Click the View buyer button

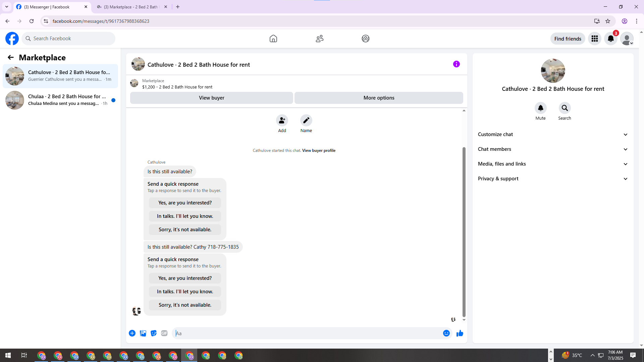point(211,98)
